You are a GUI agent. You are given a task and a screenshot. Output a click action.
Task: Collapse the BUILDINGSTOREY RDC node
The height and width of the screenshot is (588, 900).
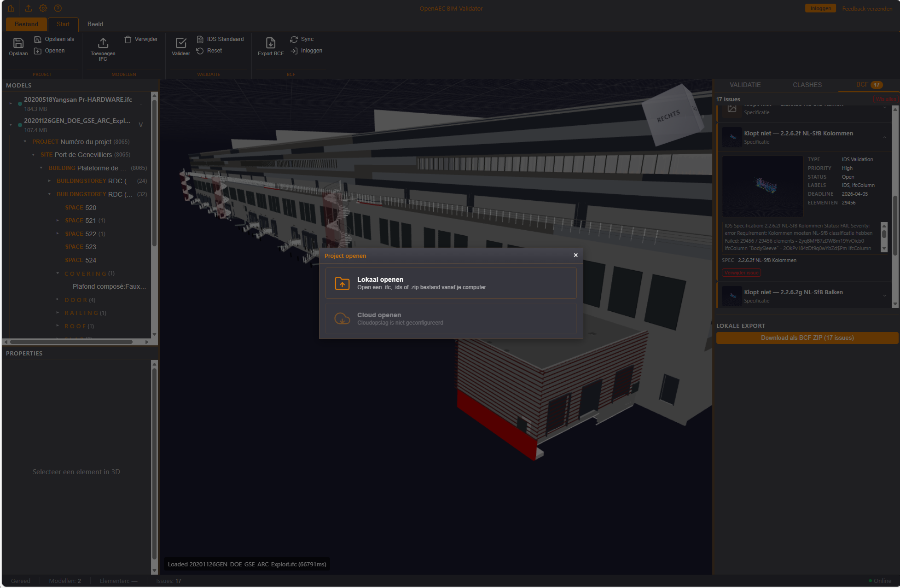[50, 194]
